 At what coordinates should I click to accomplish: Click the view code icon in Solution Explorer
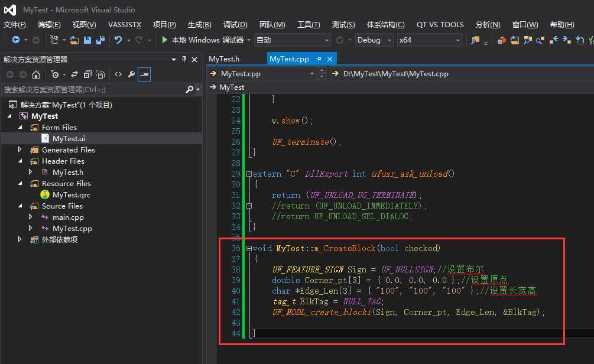tap(118, 74)
